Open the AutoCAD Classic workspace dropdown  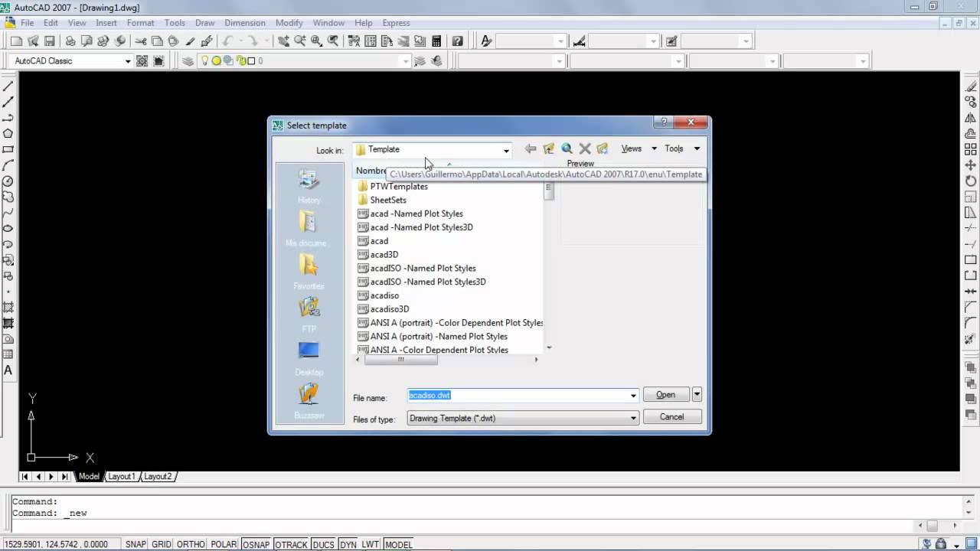pos(128,61)
